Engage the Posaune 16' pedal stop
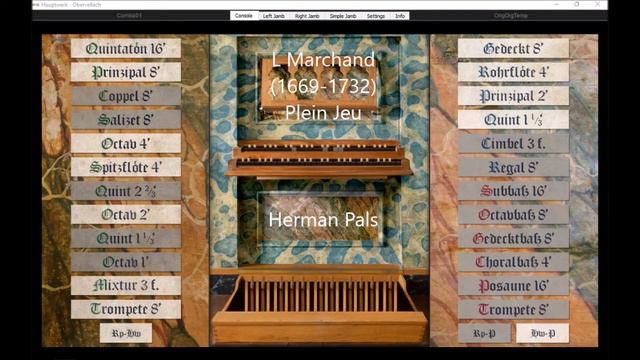This screenshot has width=640, height=360. click(513, 285)
